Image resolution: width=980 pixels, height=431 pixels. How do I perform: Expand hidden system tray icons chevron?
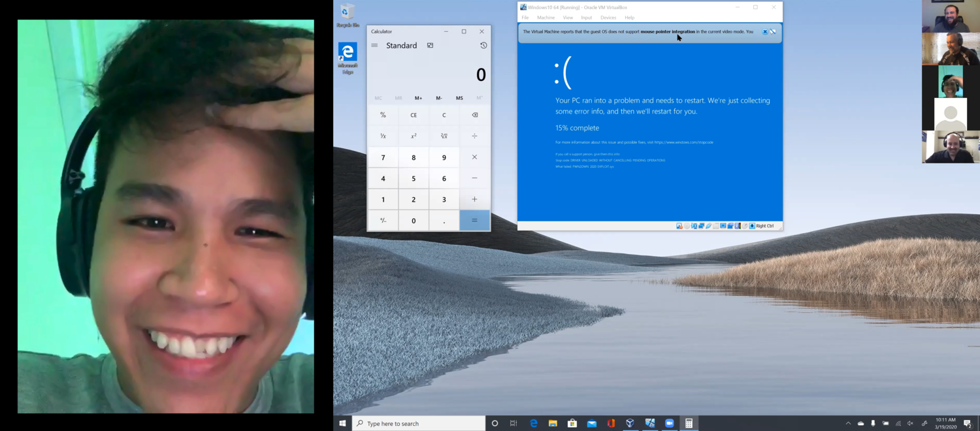tap(849, 423)
